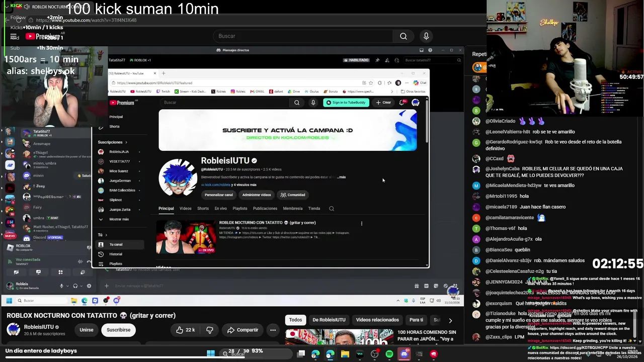This screenshot has height=362, width=644.
Task: Switch to the Videos channel tab
Action: (186, 209)
